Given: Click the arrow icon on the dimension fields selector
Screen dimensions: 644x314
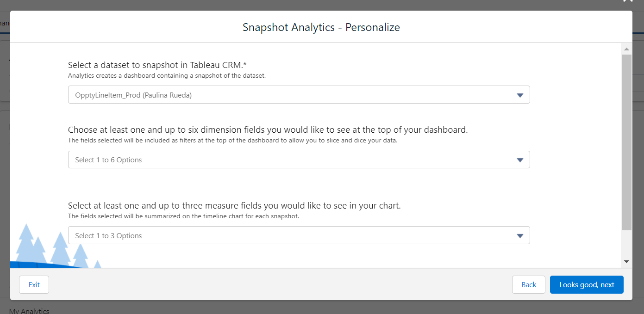Looking at the screenshot, I should (x=520, y=160).
